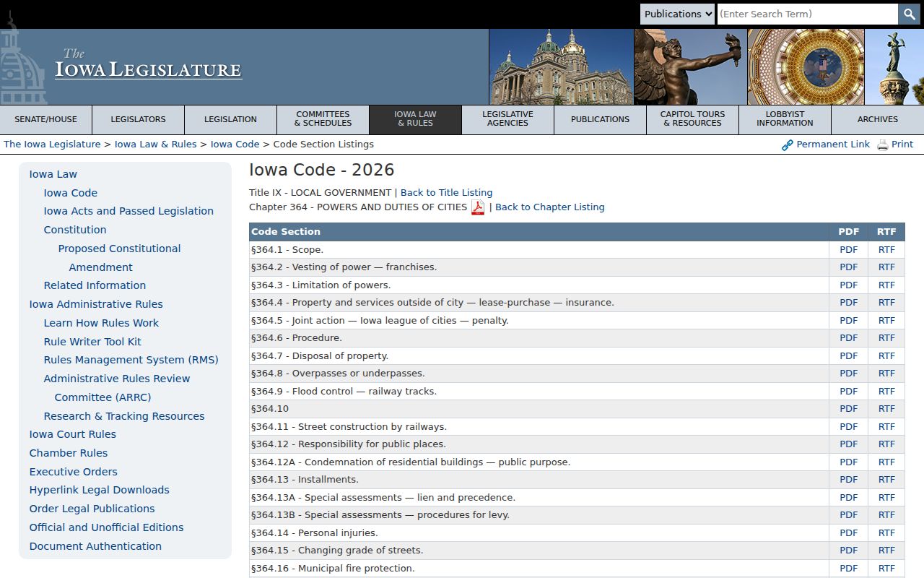Click the search magnifier icon
The image size is (924, 578).
[x=909, y=14]
